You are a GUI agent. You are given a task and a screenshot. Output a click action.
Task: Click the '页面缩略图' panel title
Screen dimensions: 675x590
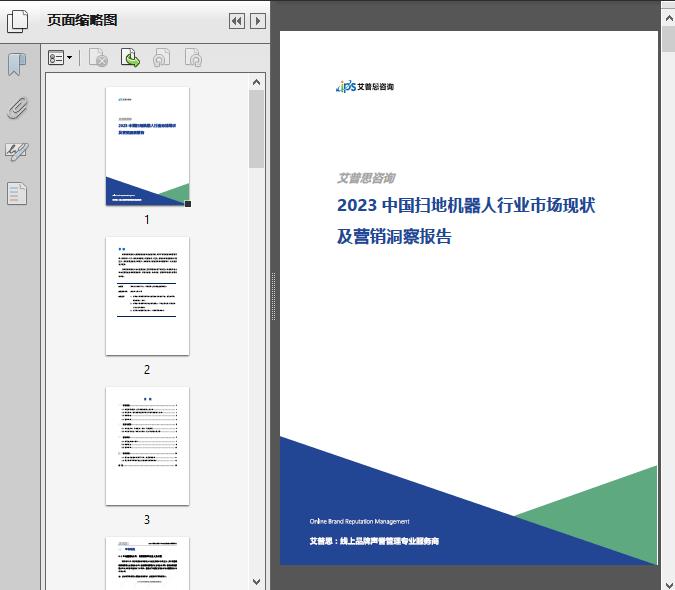[x=82, y=20]
